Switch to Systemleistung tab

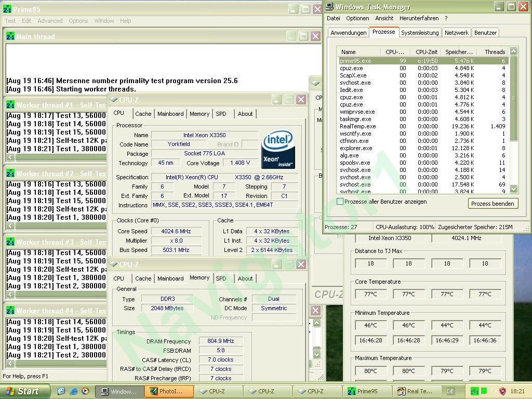(x=420, y=33)
